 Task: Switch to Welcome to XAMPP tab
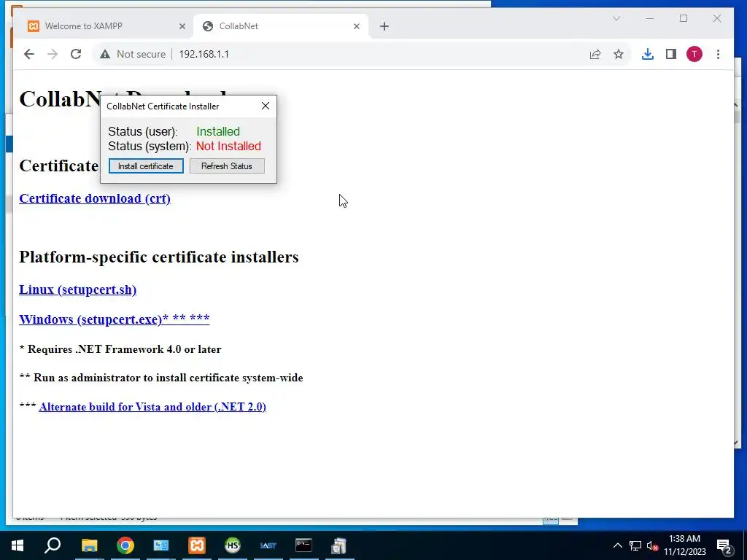pos(103,26)
